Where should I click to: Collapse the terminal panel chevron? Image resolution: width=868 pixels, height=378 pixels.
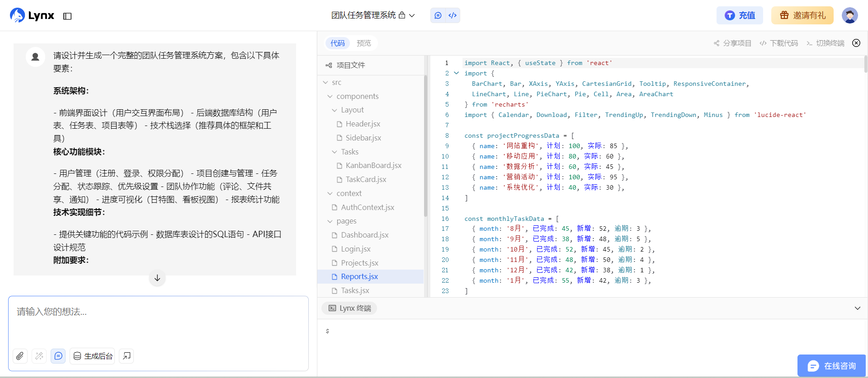(x=857, y=308)
